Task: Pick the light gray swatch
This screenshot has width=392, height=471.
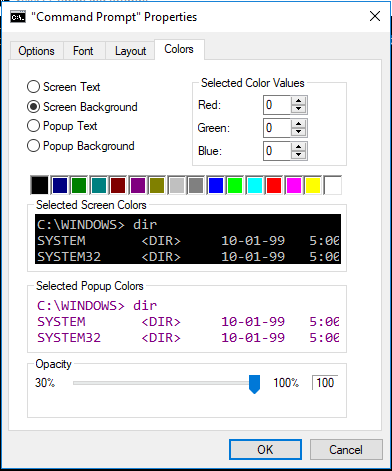Action: (x=177, y=185)
